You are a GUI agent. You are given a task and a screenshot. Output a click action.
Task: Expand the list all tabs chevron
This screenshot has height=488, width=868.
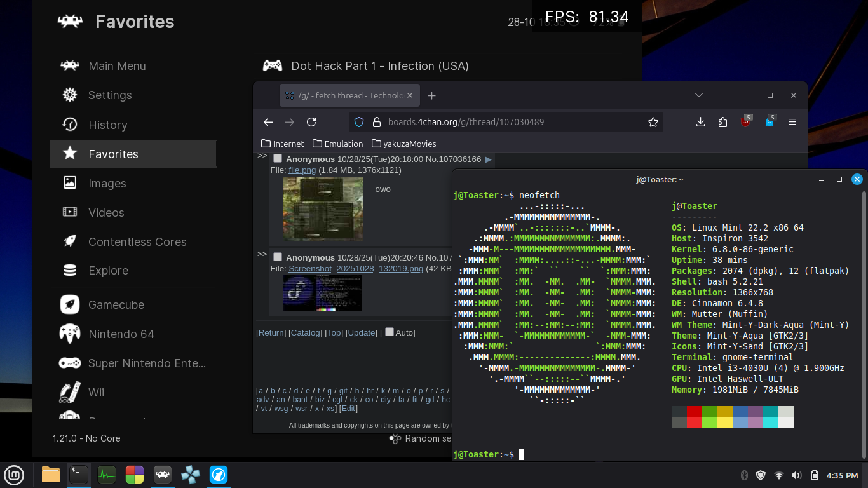click(698, 95)
